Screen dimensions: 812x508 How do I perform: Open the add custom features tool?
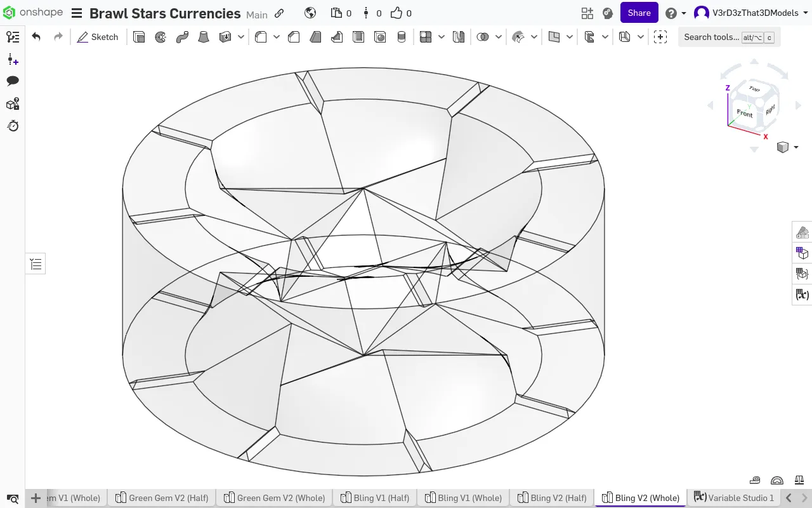tap(660, 37)
